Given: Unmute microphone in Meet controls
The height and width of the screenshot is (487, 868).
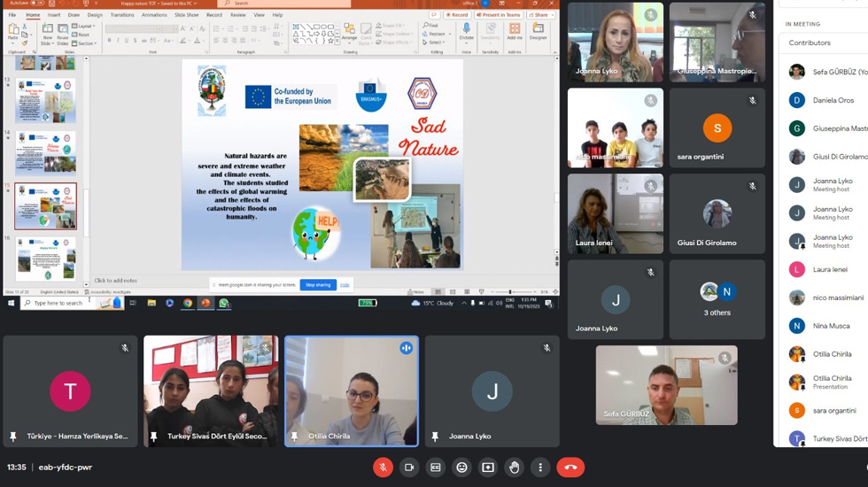Looking at the screenshot, I should coord(383,468).
